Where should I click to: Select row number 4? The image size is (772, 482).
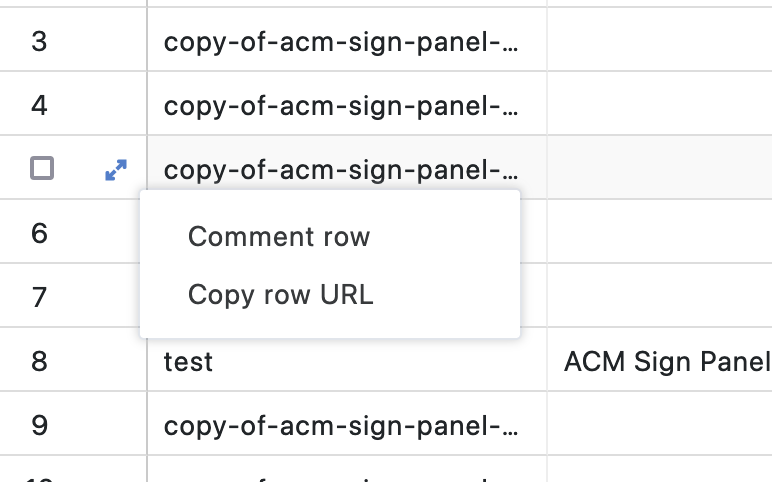(x=40, y=104)
